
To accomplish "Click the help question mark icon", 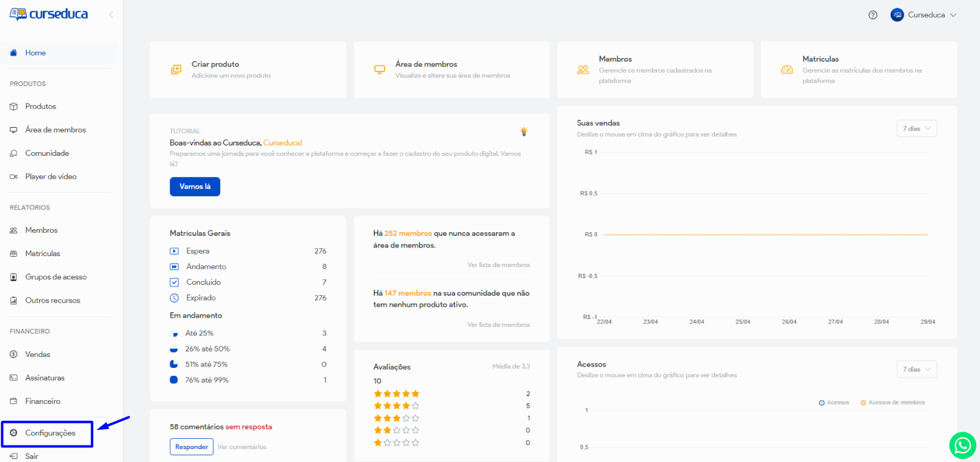I will pos(873,15).
